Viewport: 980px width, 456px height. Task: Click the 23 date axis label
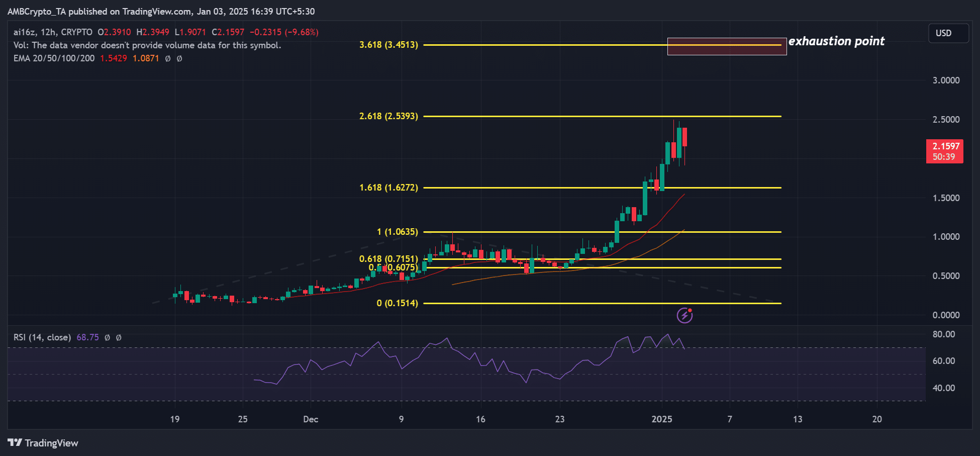pyautogui.click(x=560, y=419)
